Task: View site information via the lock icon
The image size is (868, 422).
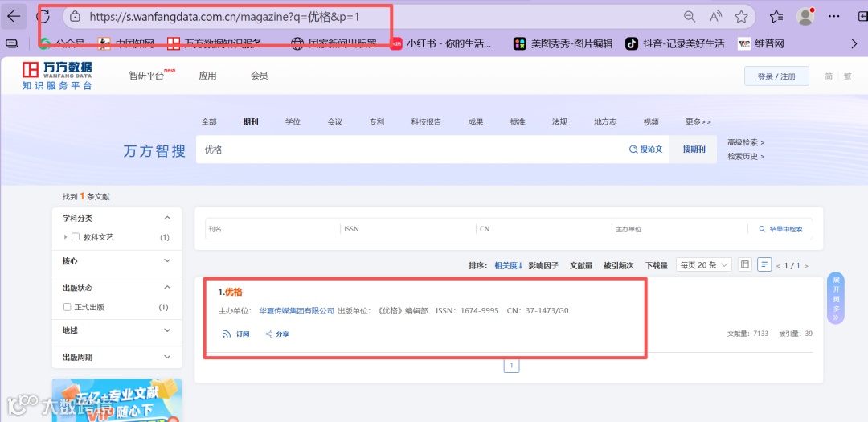Action: pos(76,17)
